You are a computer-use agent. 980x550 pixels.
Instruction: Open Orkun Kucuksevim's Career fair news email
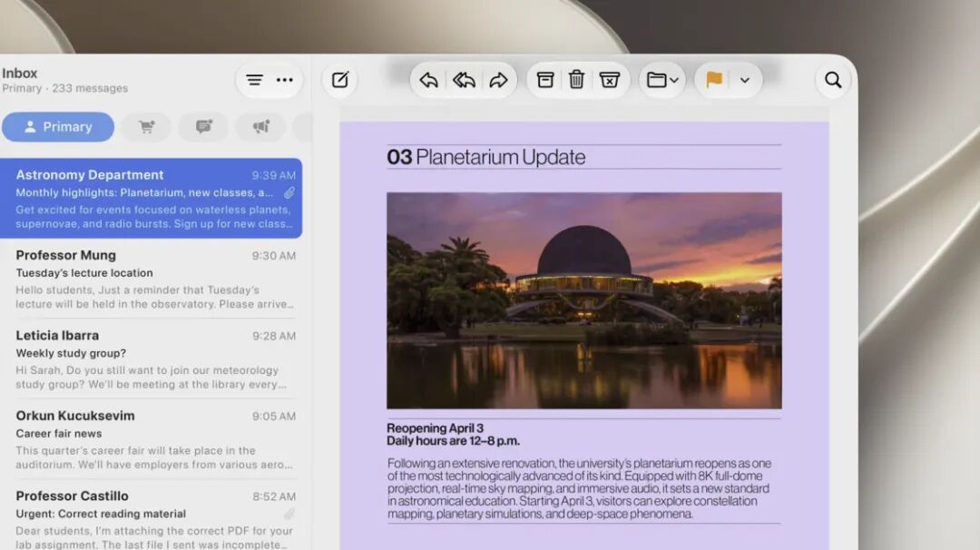click(151, 439)
